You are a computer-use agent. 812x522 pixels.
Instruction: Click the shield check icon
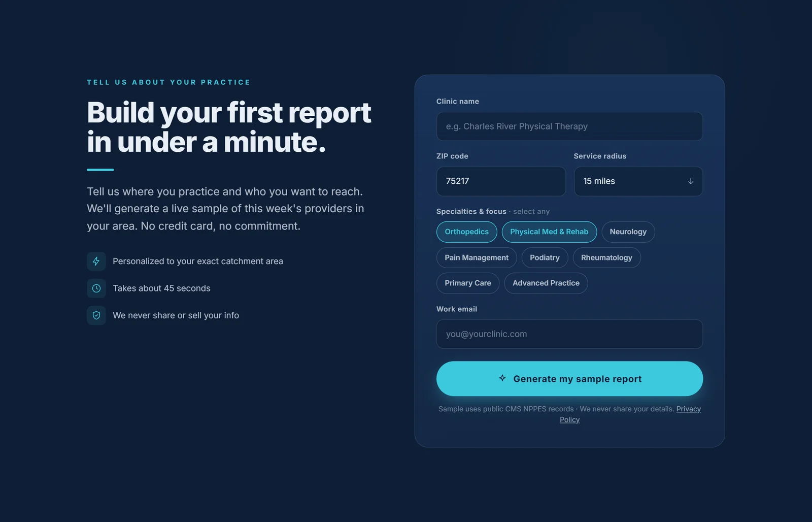pyautogui.click(x=96, y=315)
